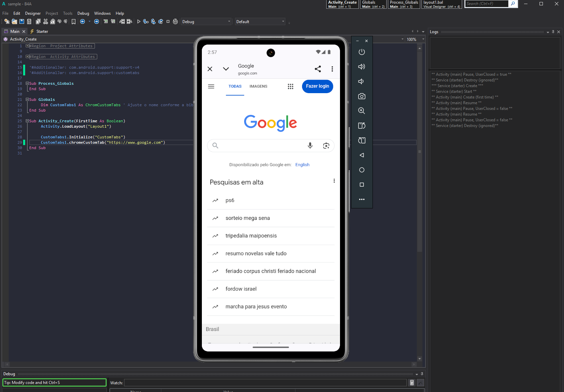Screen dimensions: 564x392
Task: Select the IMAGENS tab on Google
Action: click(x=259, y=86)
